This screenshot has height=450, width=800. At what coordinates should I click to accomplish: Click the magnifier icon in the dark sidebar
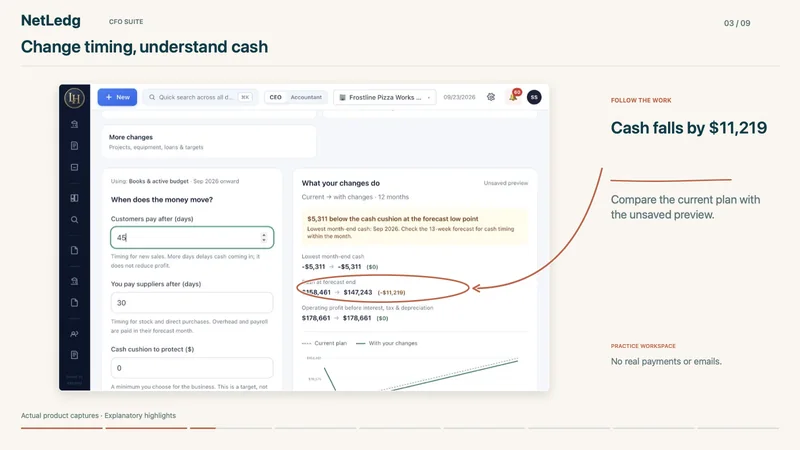74,220
